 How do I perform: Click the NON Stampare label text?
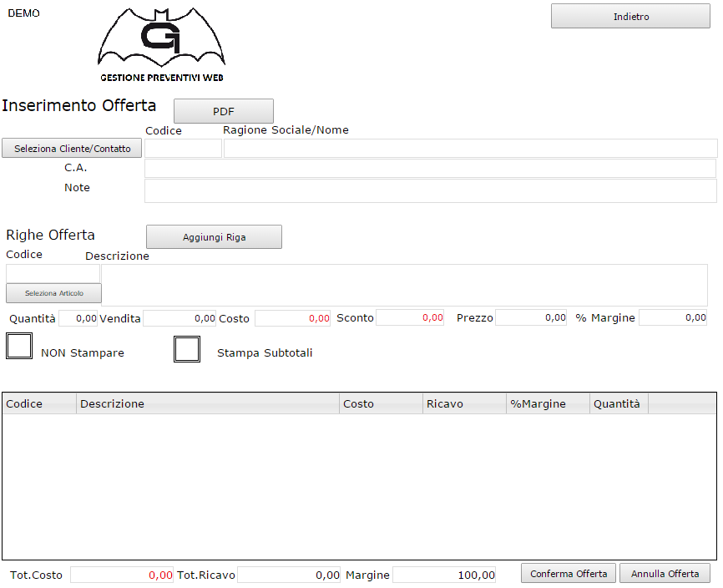coord(83,352)
